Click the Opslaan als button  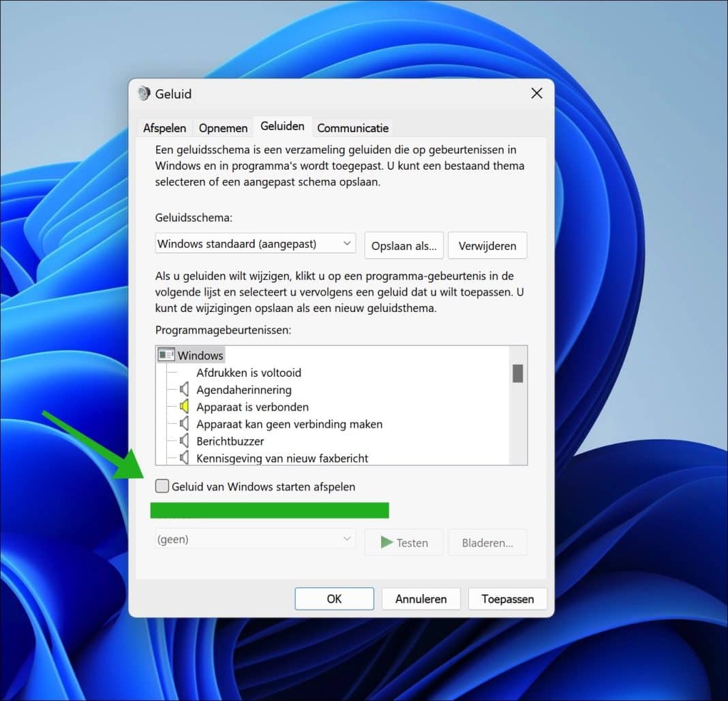(404, 245)
